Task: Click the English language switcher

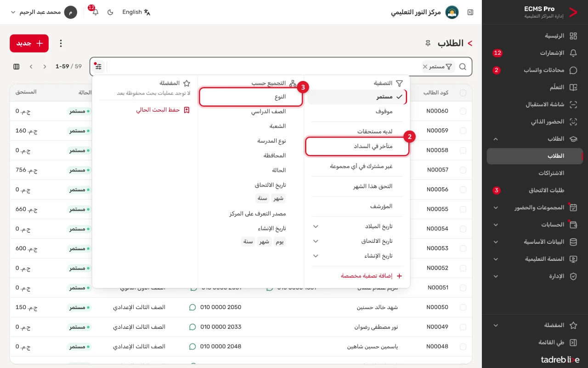Action: point(136,12)
